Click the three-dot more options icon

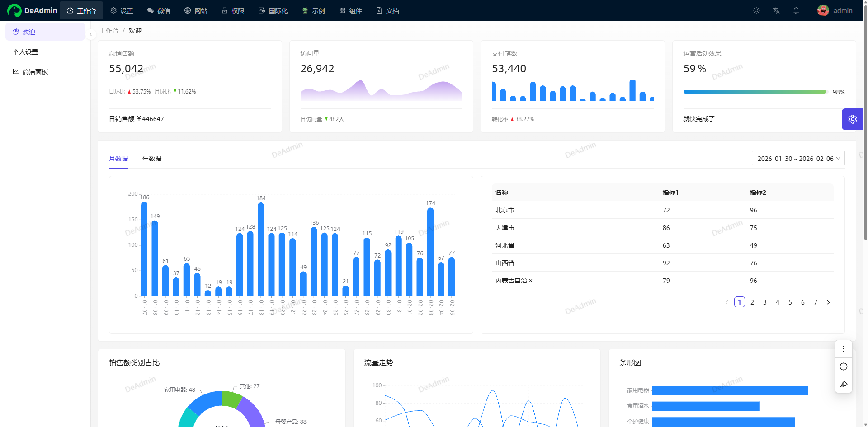[844, 349]
